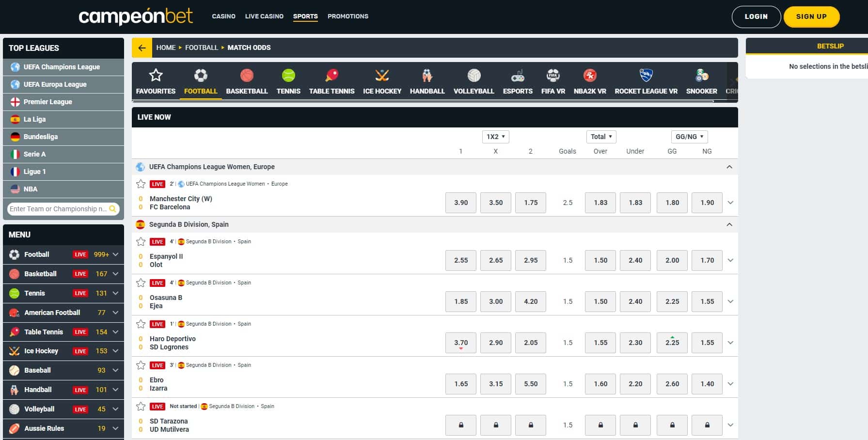Open NBA2K VR icon category
This screenshot has height=440, width=868.
coord(590,75)
